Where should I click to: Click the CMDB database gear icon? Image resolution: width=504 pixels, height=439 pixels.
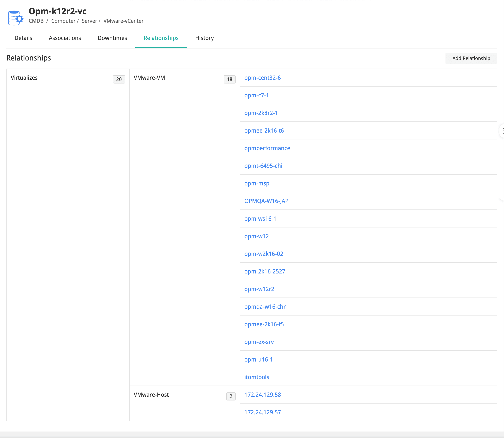tap(15, 18)
